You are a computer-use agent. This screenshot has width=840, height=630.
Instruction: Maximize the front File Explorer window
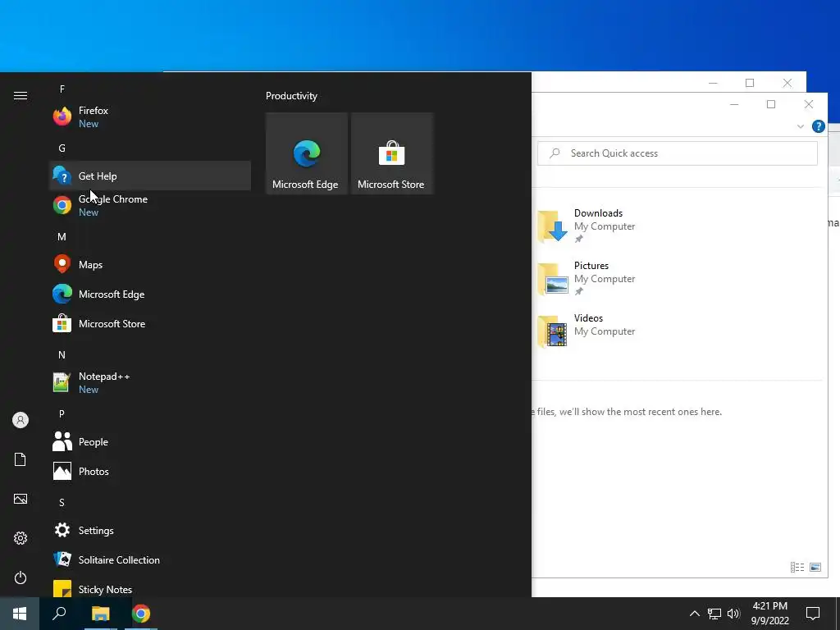pyautogui.click(x=771, y=104)
